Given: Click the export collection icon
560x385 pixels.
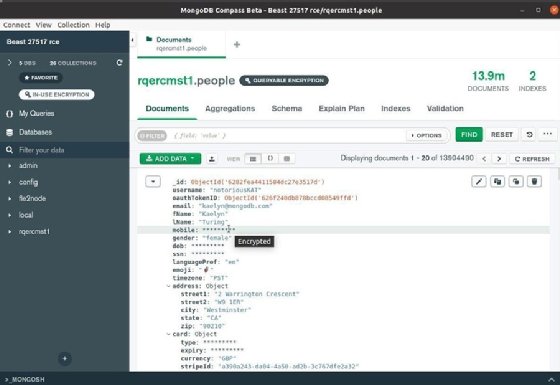Looking at the screenshot, I should pyautogui.click(x=212, y=159).
